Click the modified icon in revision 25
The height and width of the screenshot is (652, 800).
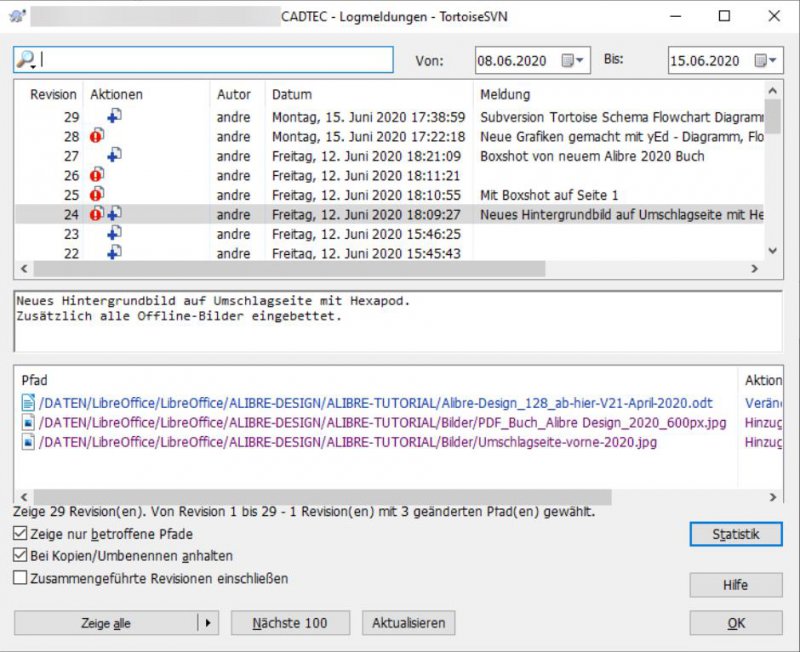[97, 194]
